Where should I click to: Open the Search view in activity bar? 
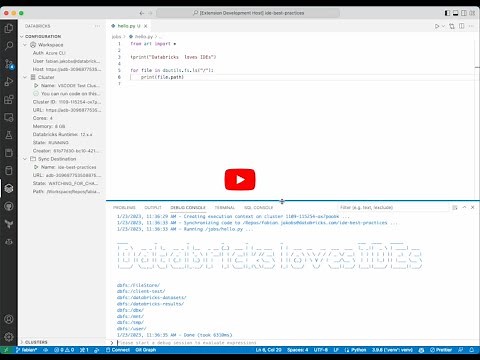pos(9,46)
